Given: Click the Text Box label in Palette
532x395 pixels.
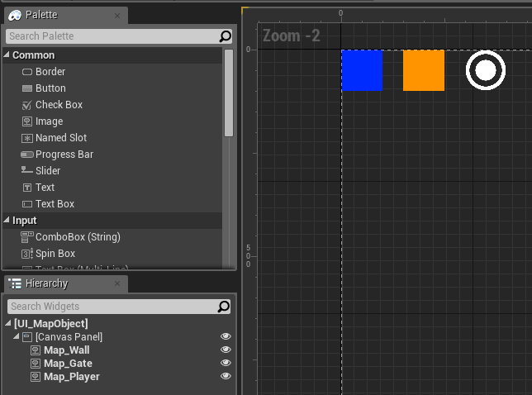Looking at the screenshot, I should [55, 204].
